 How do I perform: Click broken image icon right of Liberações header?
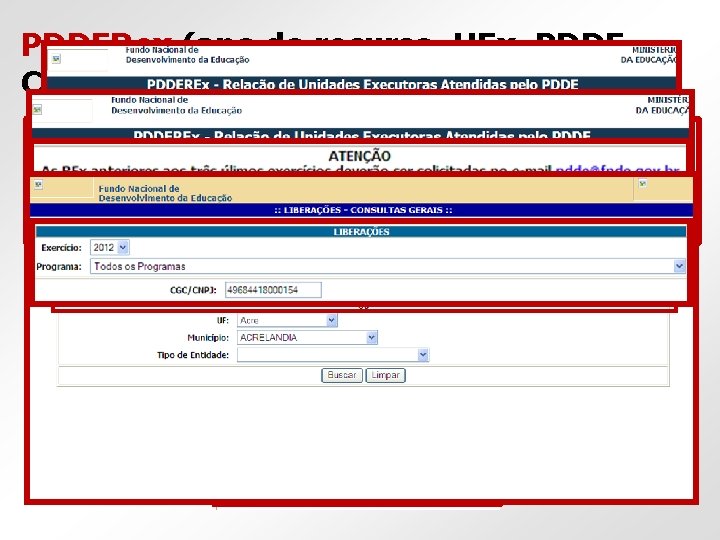(x=643, y=184)
